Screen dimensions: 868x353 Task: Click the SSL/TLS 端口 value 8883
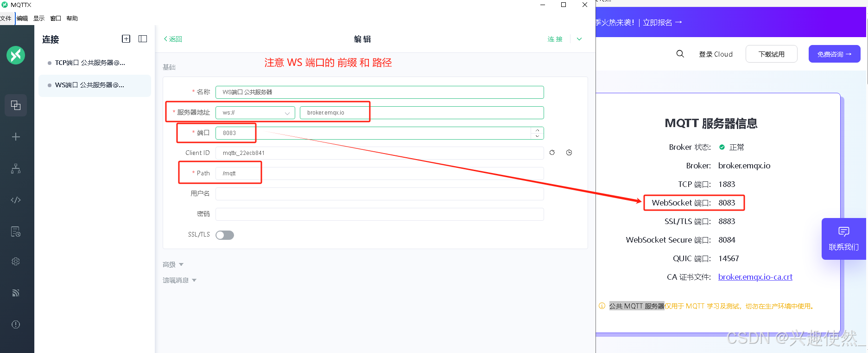[x=727, y=221]
